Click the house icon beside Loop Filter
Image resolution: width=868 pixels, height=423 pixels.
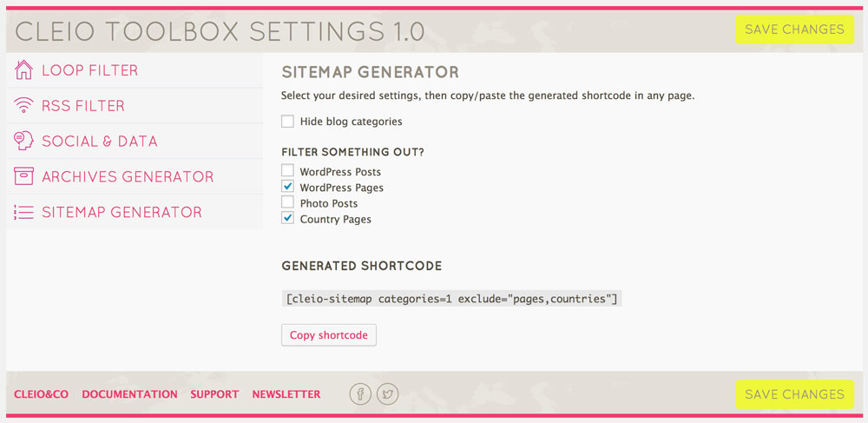click(x=23, y=70)
